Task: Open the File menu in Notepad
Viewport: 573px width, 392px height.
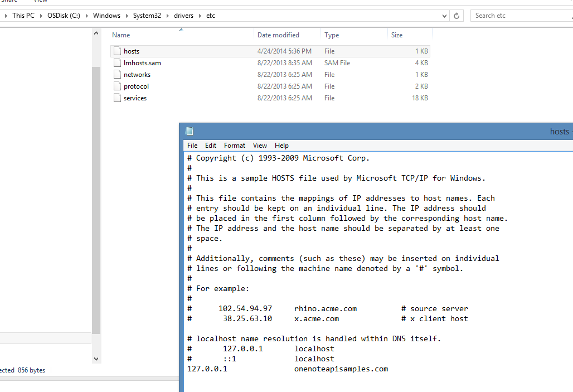Action: point(192,145)
